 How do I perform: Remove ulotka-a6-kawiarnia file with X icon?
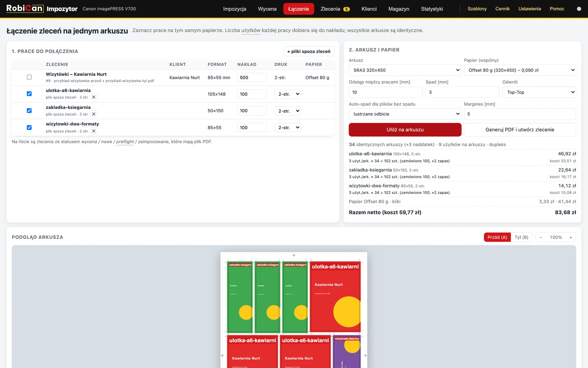(94, 97)
